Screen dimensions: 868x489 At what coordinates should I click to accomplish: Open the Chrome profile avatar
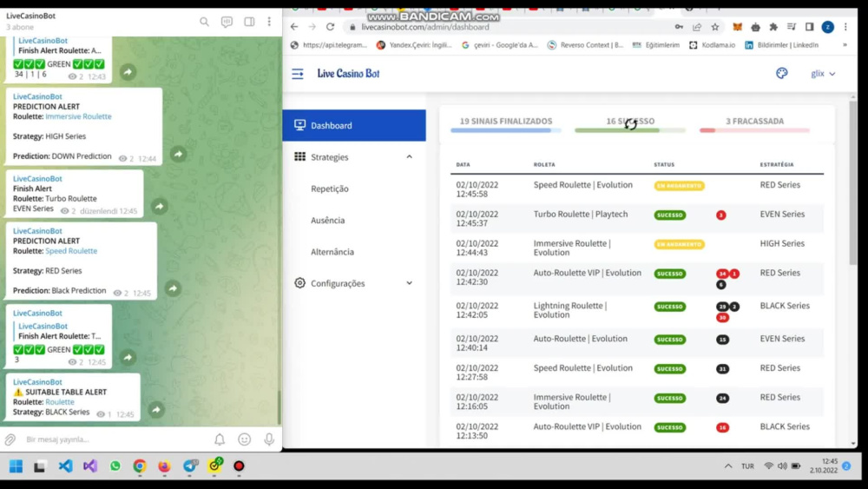827,27
